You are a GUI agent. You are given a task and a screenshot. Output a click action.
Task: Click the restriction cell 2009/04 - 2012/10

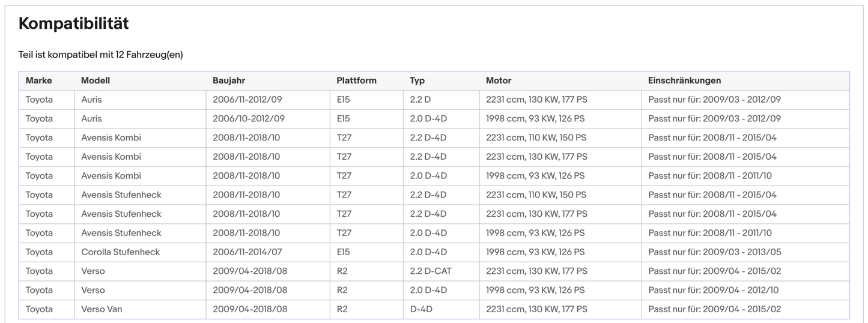click(x=714, y=291)
